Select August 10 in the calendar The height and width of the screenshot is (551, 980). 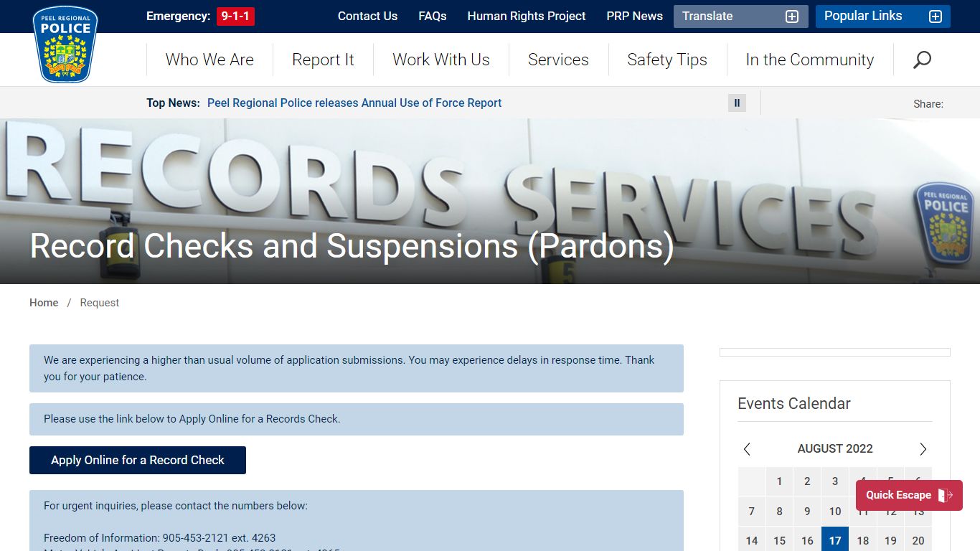pyautogui.click(x=835, y=512)
